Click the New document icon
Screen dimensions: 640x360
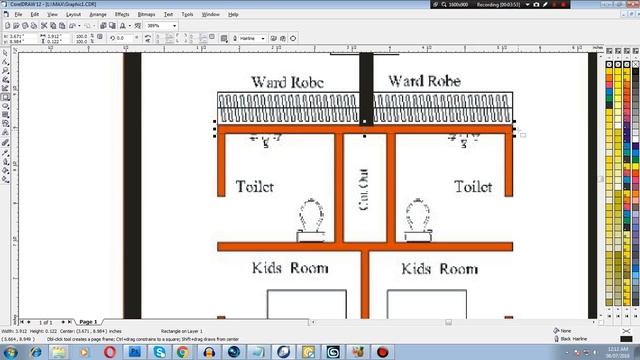[7, 26]
